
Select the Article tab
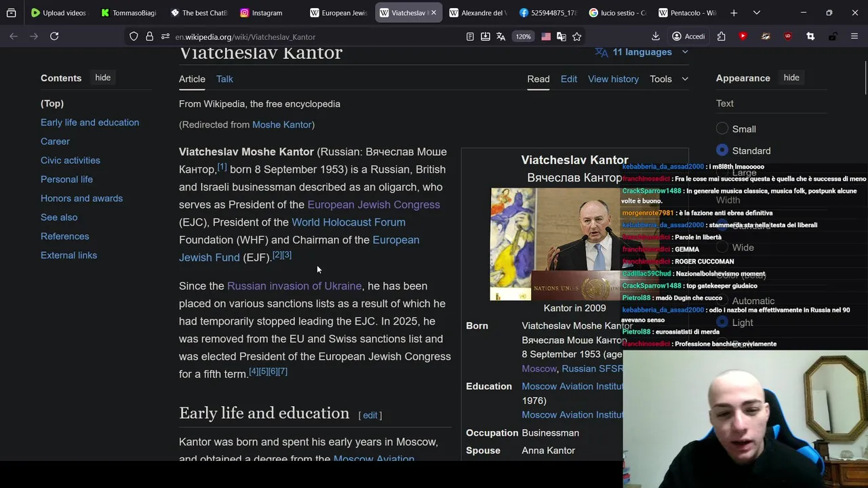(192, 79)
